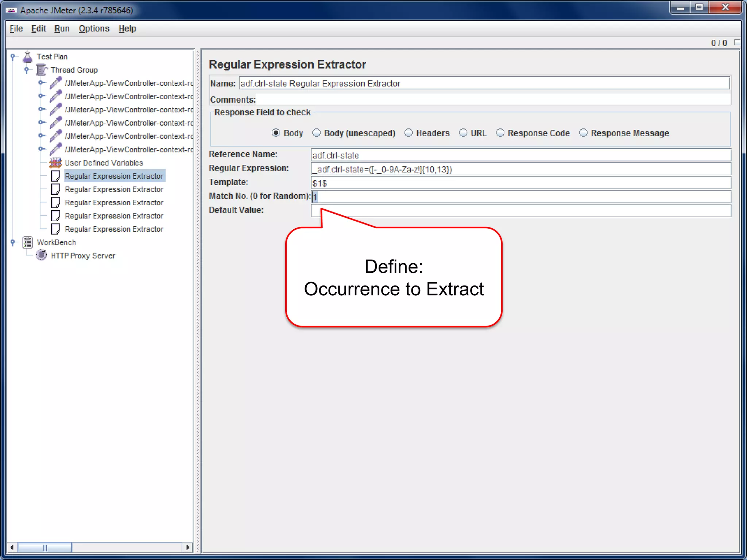Click the highlighted Regular Expression Extractor icon
The height and width of the screenshot is (560, 747).
click(55, 176)
